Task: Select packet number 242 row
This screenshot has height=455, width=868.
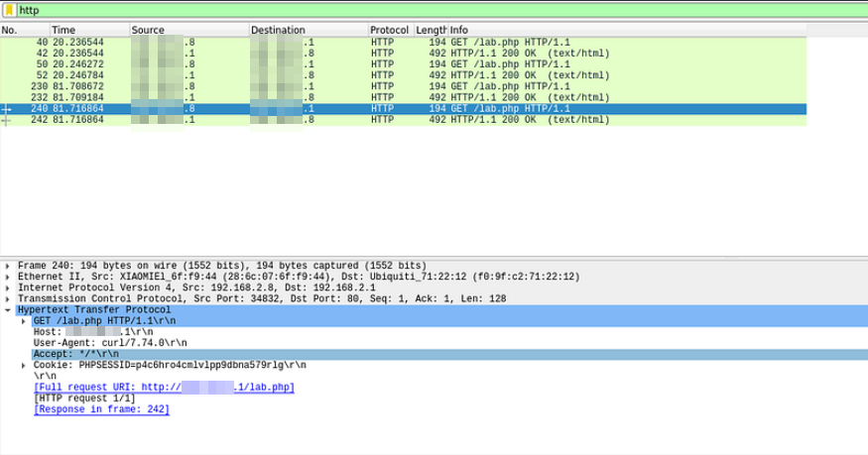Action: (x=403, y=120)
